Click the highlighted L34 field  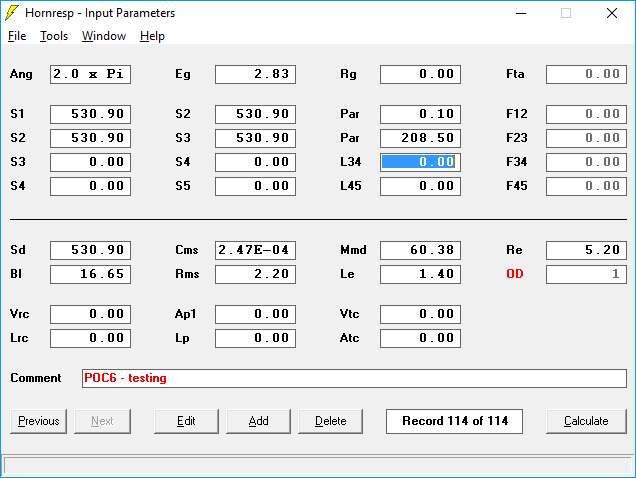click(420, 162)
